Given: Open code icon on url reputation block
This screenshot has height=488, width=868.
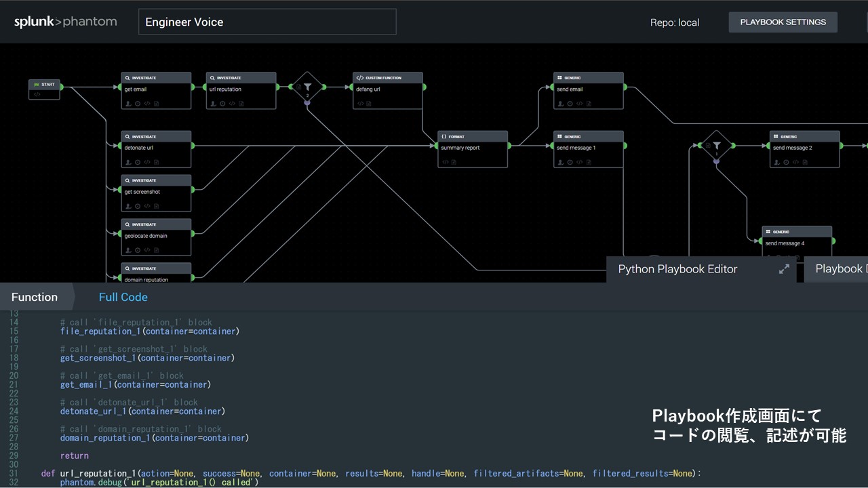Looking at the screenshot, I should coord(231,104).
